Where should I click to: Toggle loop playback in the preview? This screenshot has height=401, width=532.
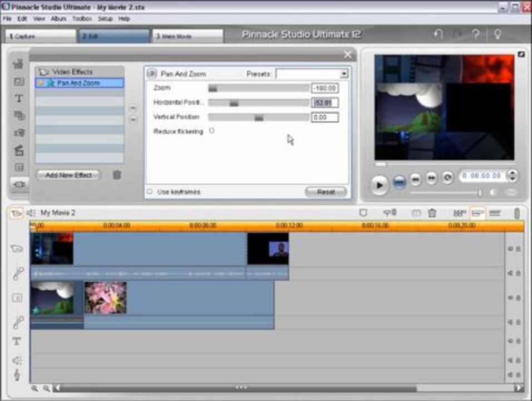(447, 178)
